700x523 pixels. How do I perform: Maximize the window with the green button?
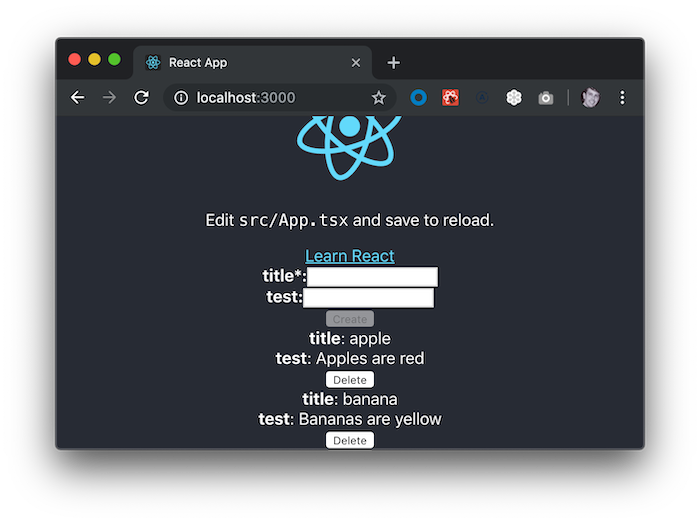[114, 59]
